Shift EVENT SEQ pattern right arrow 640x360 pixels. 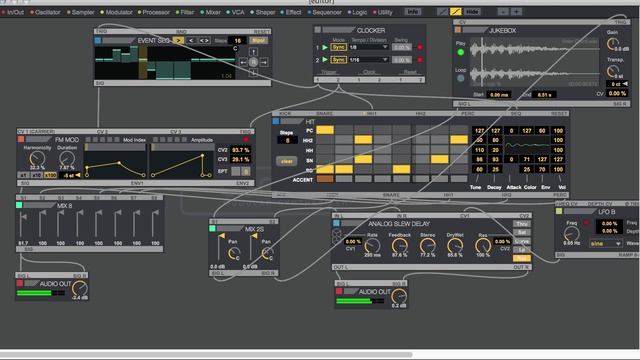coord(264,62)
